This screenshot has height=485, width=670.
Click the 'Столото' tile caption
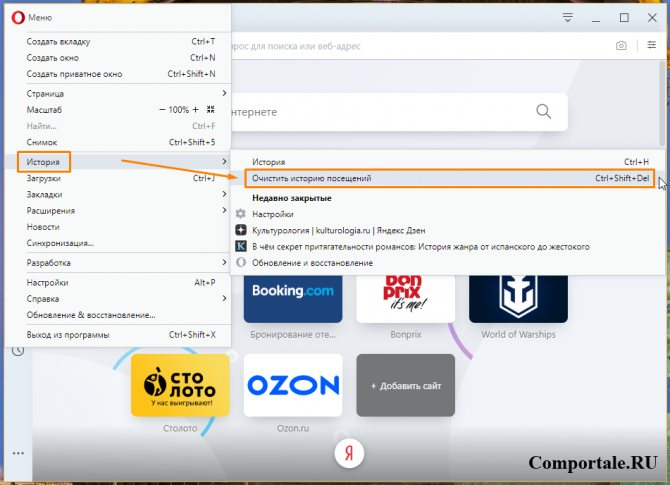pos(180,428)
